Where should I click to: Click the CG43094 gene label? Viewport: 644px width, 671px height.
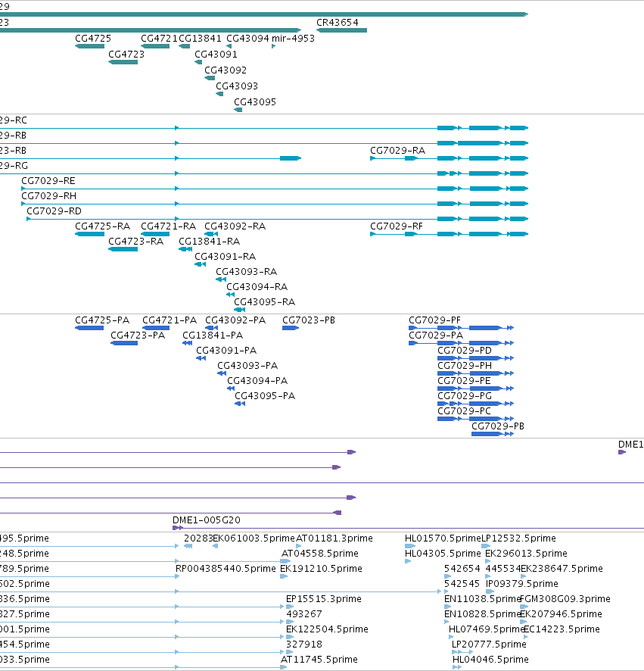(x=247, y=39)
